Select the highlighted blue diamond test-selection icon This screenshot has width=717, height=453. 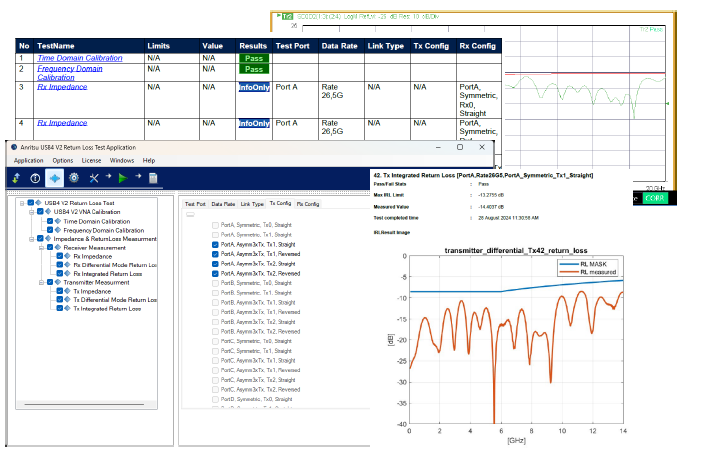point(55,177)
